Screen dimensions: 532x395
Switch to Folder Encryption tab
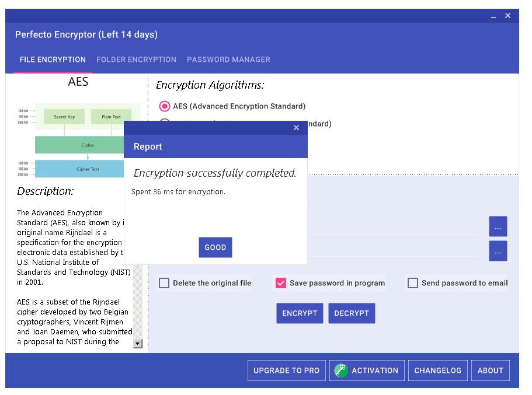[x=136, y=60]
